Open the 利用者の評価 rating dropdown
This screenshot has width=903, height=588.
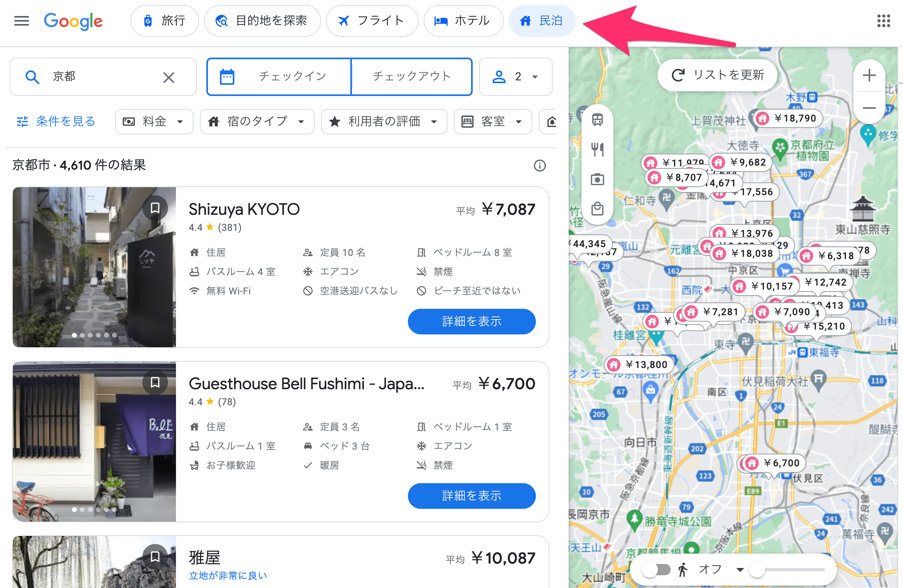click(x=384, y=122)
